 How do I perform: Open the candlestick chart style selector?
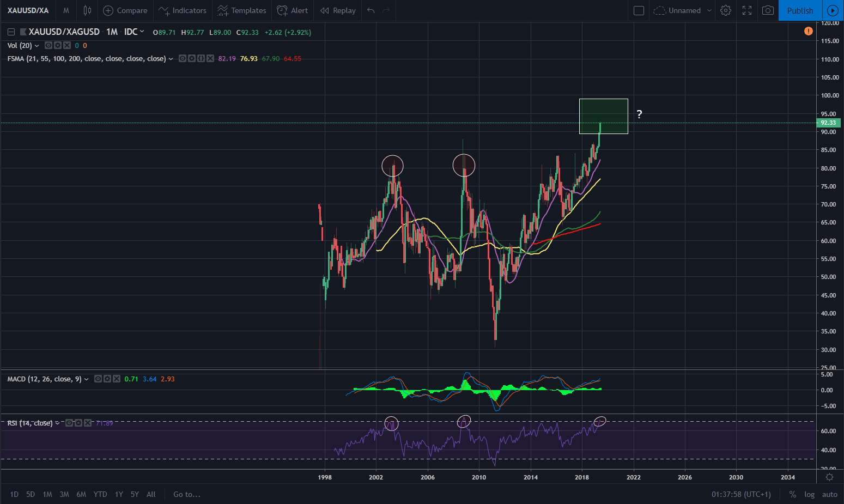coord(87,10)
